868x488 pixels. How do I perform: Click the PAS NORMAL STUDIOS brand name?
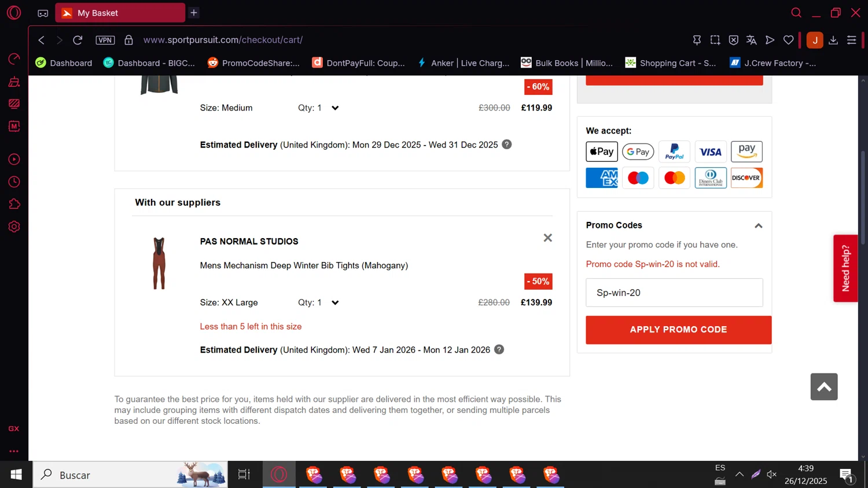tap(249, 241)
